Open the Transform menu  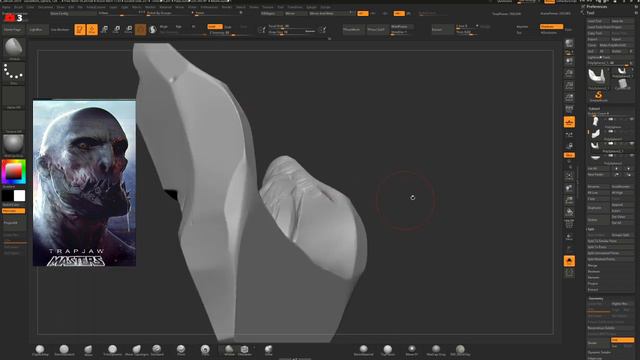tap(295, 7)
